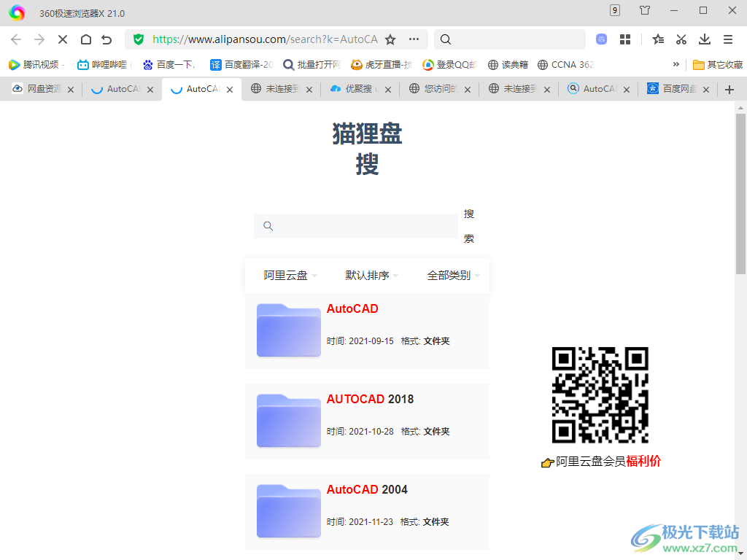Click the folder icon for AUTOCAD 2018
Viewport: 747px width, 560px height.
click(289, 421)
